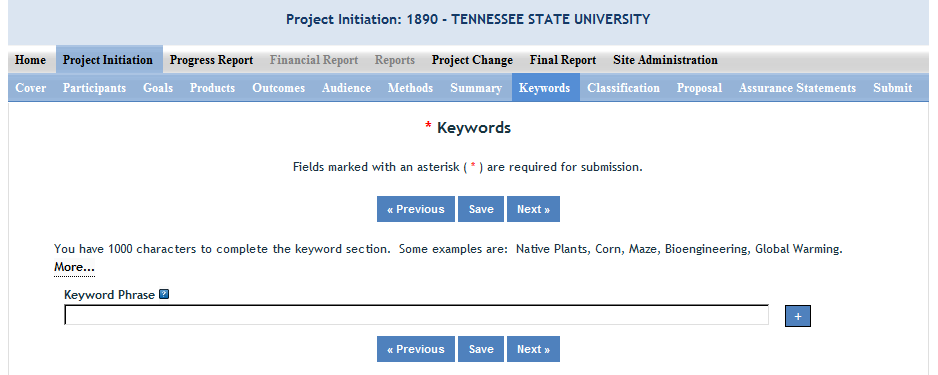The image size is (938, 375).
Task: Click the Keyword Phrase help icon
Action: [164, 294]
